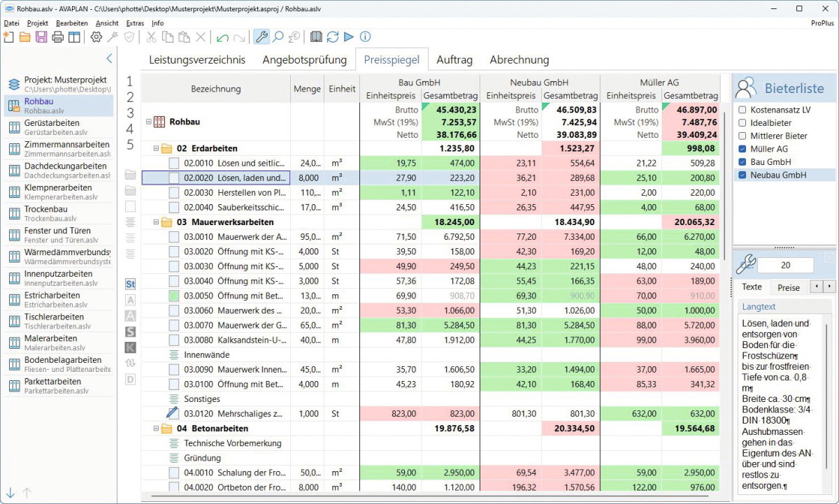The height and width of the screenshot is (504, 839).
Task: Open the Extras menu
Action: 135,23
